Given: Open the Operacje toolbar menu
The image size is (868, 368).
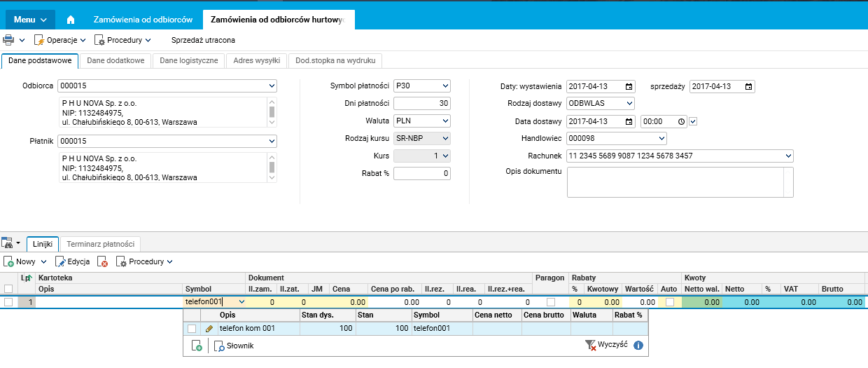Looking at the screenshot, I should [60, 40].
